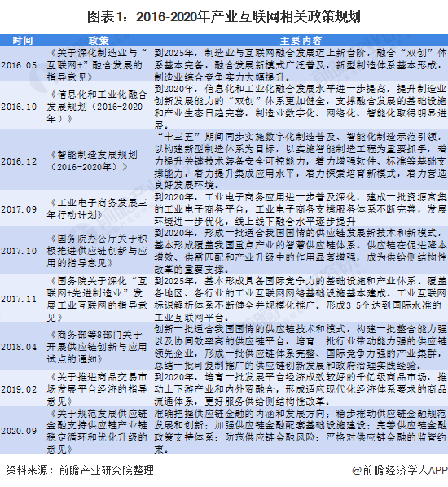Select policy '信息化和工业化融合发展规划（2016-2020年）'
The width and height of the screenshot is (448, 487).
pyautogui.click(x=97, y=107)
